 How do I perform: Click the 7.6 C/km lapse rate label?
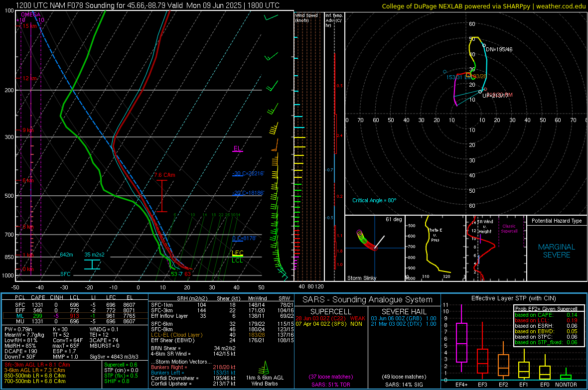(x=164, y=175)
